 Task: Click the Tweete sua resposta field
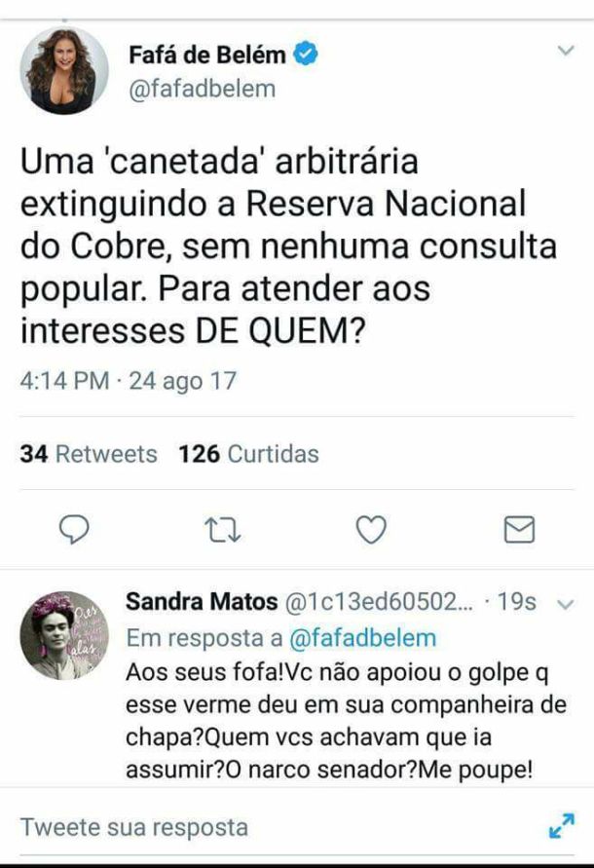coord(136,827)
